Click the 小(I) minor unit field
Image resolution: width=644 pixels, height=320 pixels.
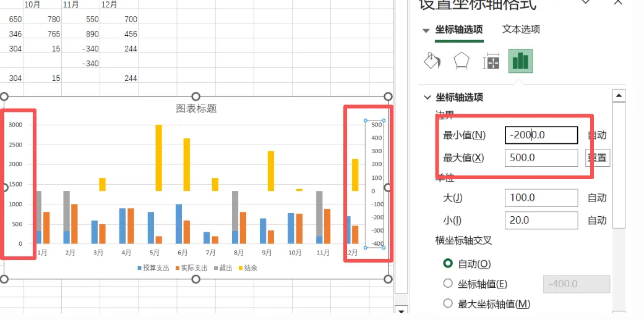point(541,221)
